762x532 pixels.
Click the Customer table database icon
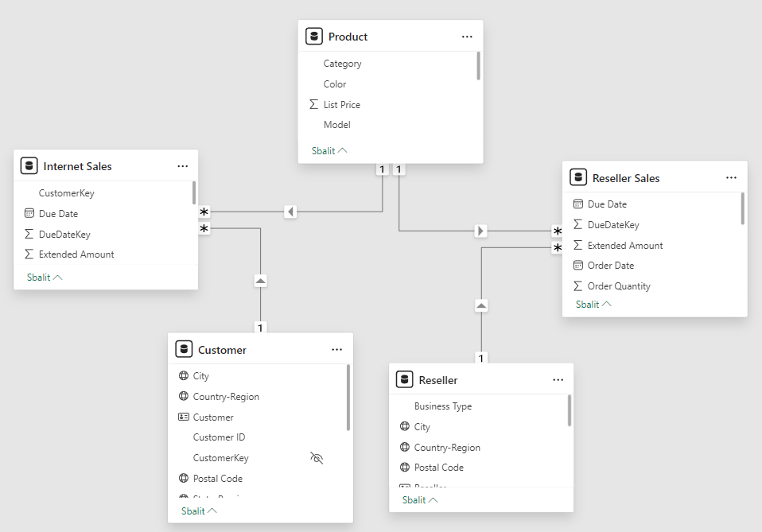(184, 350)
